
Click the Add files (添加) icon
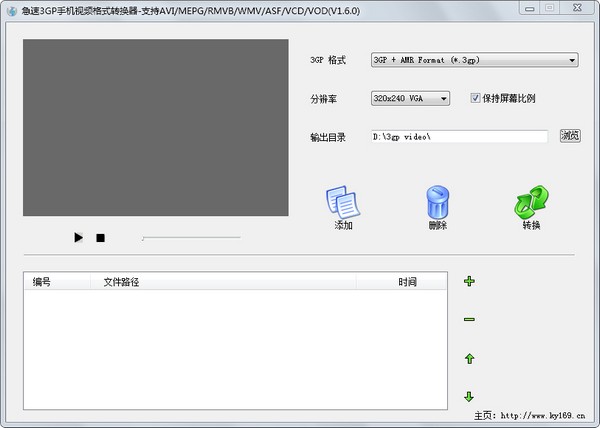pos(343,203)
